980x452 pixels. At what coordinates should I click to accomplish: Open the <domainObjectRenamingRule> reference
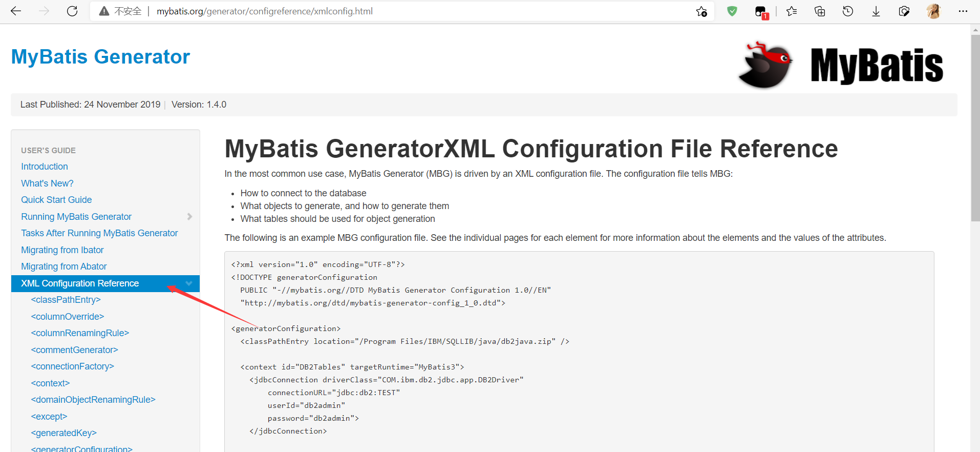point(93,400)
